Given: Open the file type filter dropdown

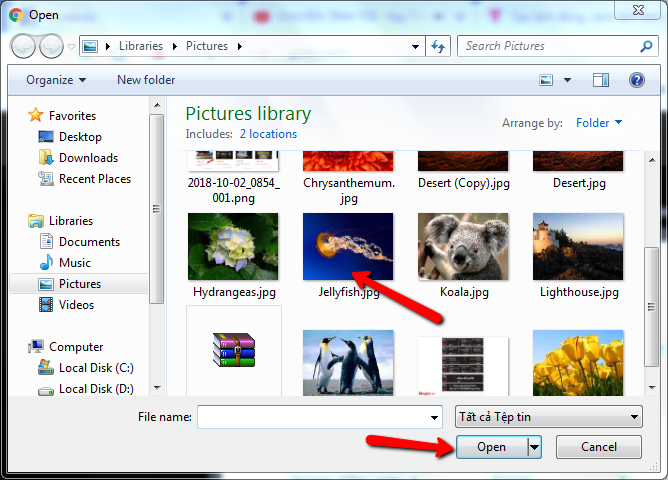Looking at the screenshot, I should pyautogui.click(x=548, y=417).
